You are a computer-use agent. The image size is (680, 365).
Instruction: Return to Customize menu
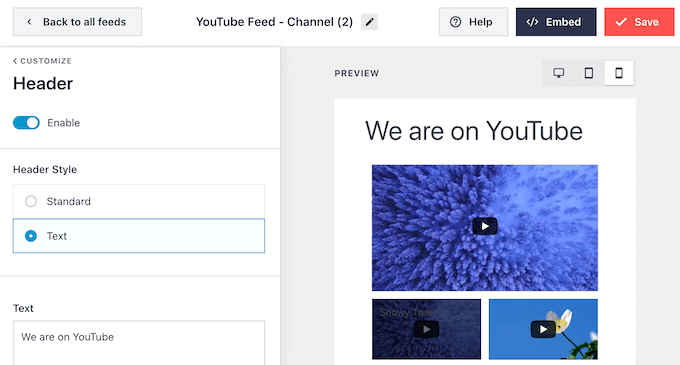(x=42, y=61)
